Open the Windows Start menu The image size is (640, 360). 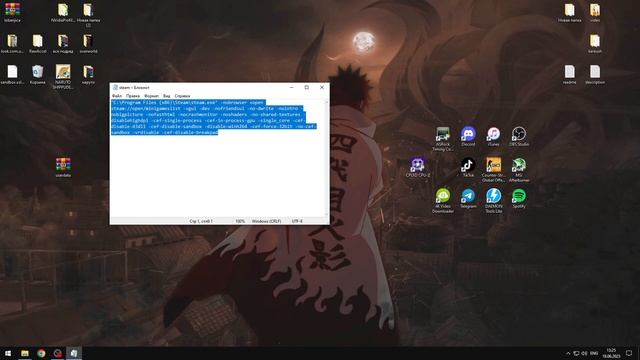[8, 353]
